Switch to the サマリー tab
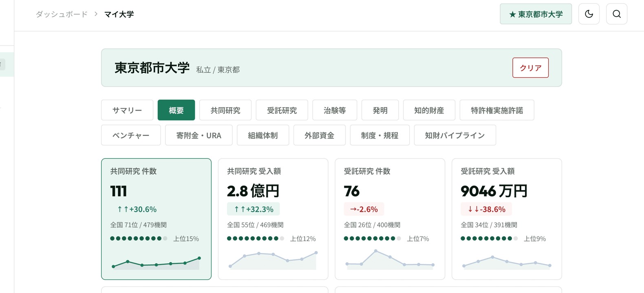Viewport: 644px width, 293px height. click(127, 110)
